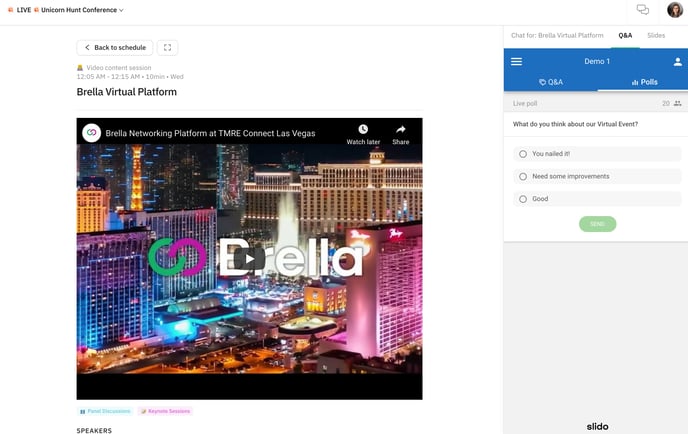Switch to the Q&A sidebar tab

coord(625,36)
